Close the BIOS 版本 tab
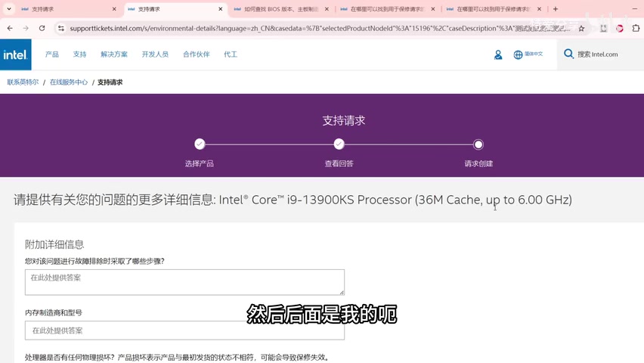This screenshot has width=644, height=363. tap(327, 8)
